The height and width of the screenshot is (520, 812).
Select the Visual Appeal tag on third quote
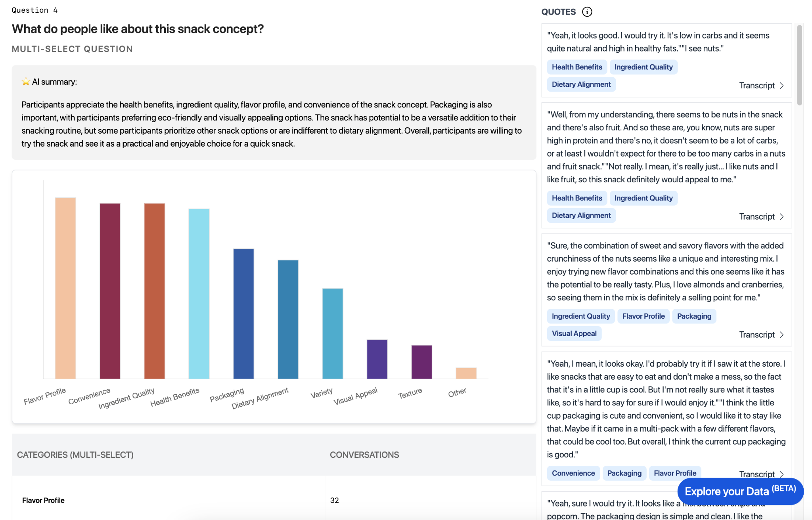574,334
